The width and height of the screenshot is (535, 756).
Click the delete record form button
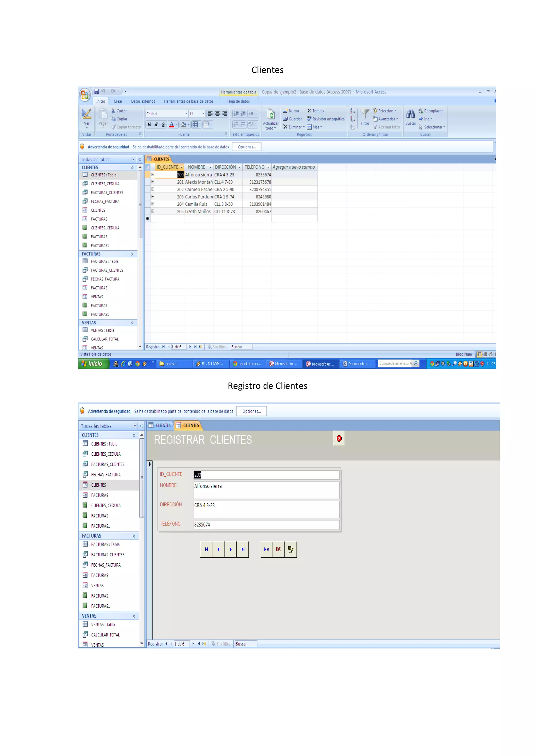pos(278,549)
